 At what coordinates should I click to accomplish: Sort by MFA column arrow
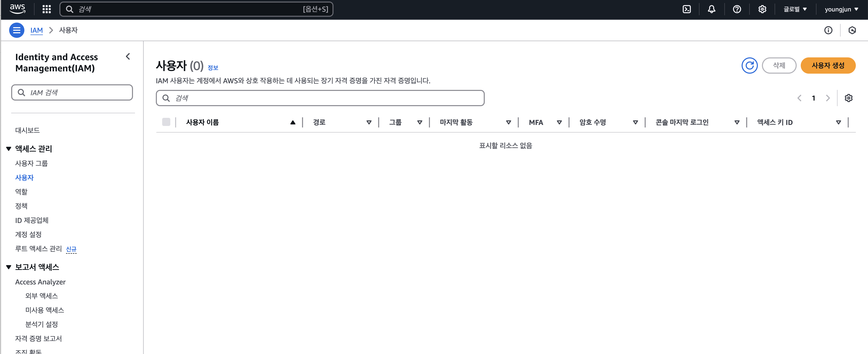click(559, 122)
